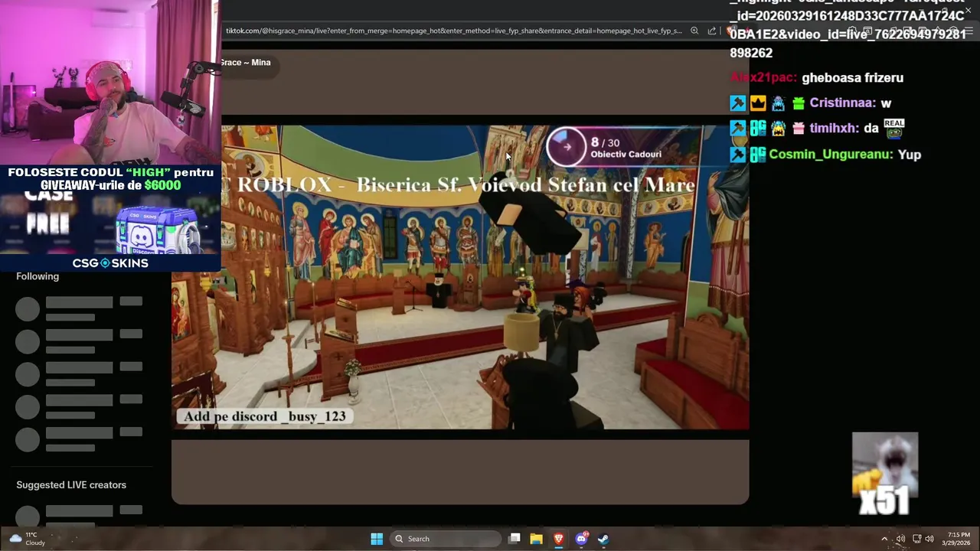Screen dimensions: 980x551
Task: Click the Windows taskbar Search box
Action: click(x=444, y=539)
